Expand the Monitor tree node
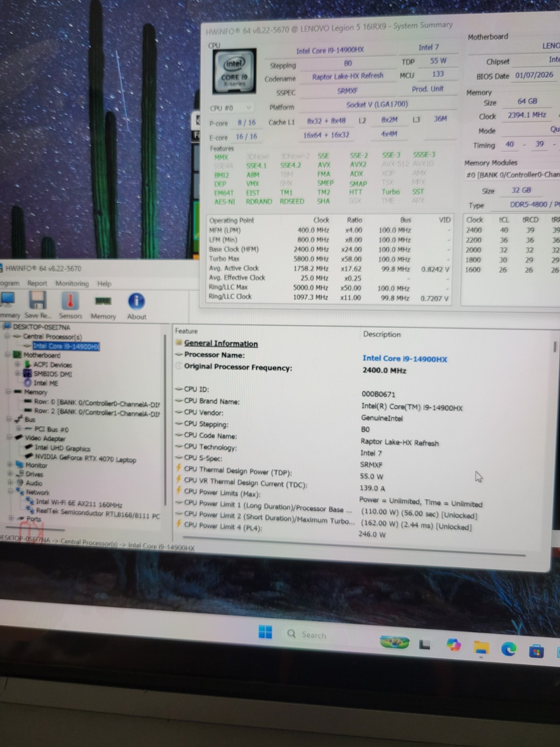Screen dimensions: 560x747 (x=9, y=465)
